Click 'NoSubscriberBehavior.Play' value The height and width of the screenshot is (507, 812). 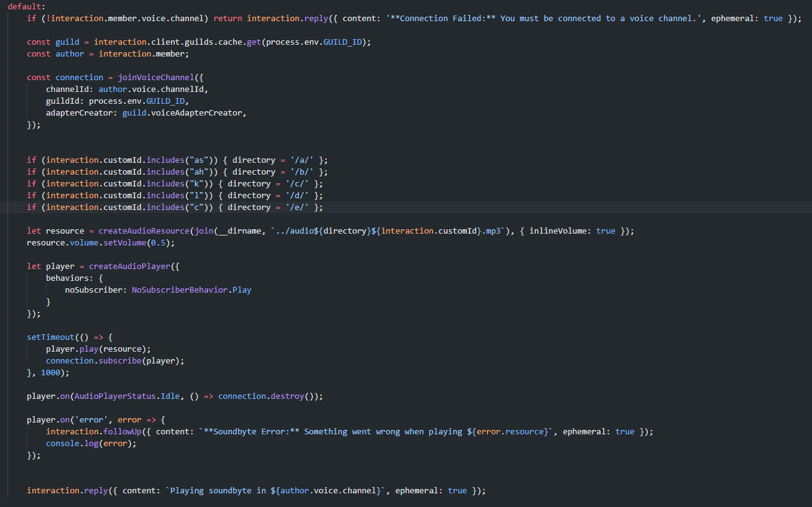[x=191, y=290]
